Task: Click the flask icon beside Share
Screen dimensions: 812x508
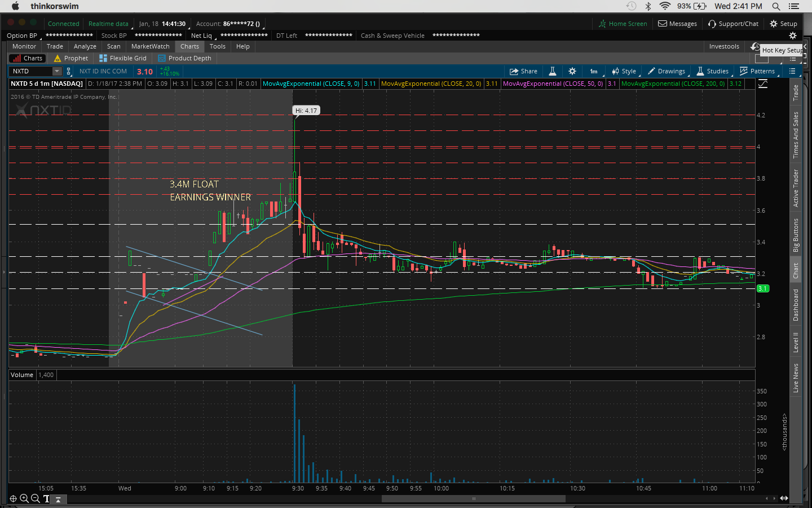Action: click(553, 71)
